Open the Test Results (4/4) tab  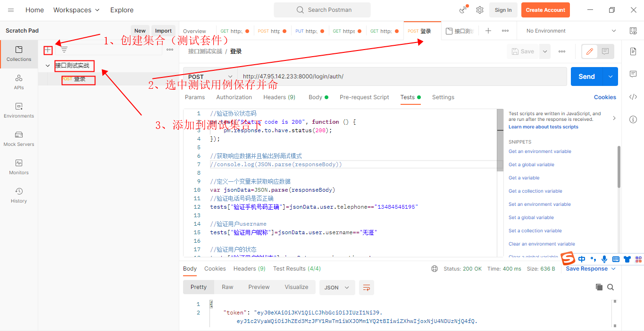297,269
